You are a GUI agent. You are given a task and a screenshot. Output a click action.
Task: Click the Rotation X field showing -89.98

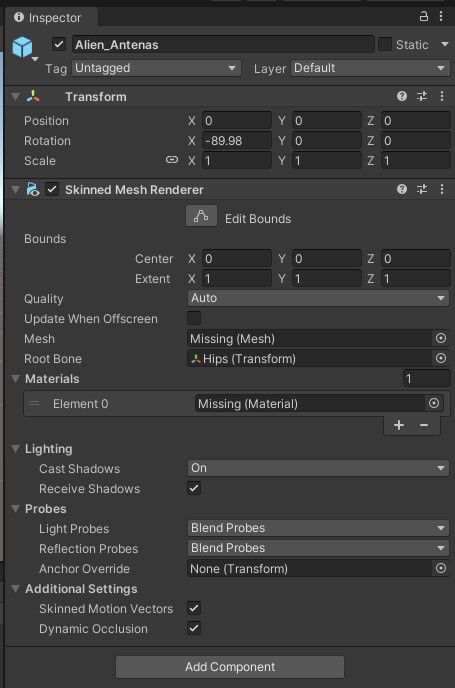(x=236, y=140)
